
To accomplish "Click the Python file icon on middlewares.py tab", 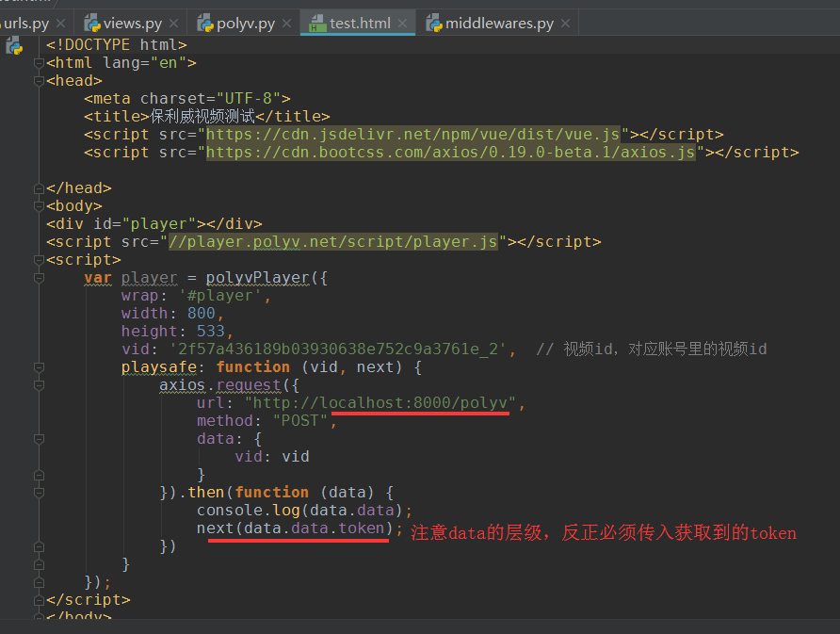I will pyautogui.click(x=434, y=23).
